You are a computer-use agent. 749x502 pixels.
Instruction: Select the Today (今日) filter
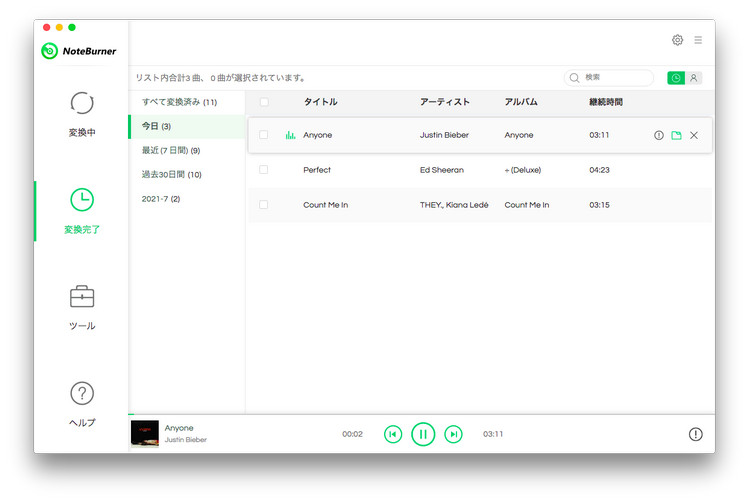pos(187,127)
